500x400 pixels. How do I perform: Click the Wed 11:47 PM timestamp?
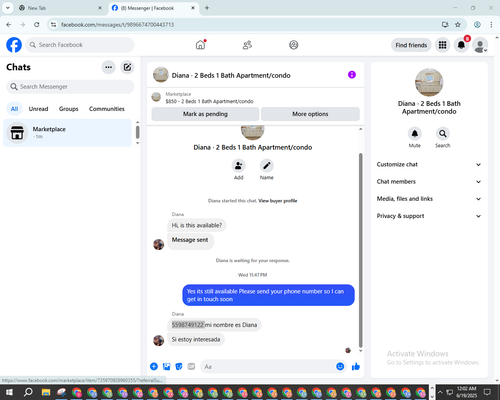[x=252, y=275]
